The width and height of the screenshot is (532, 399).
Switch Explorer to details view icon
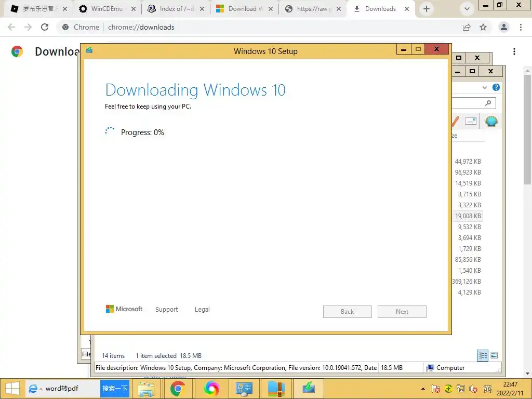(483, 355)
